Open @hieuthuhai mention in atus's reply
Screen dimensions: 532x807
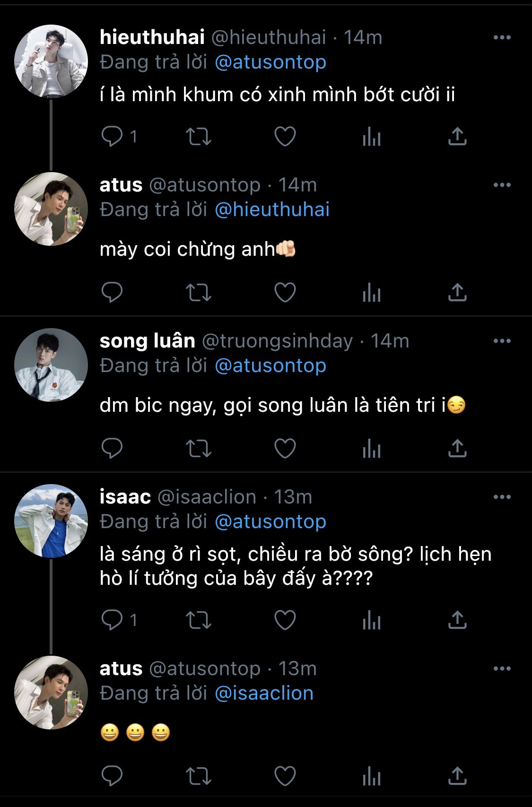(272, 209)
